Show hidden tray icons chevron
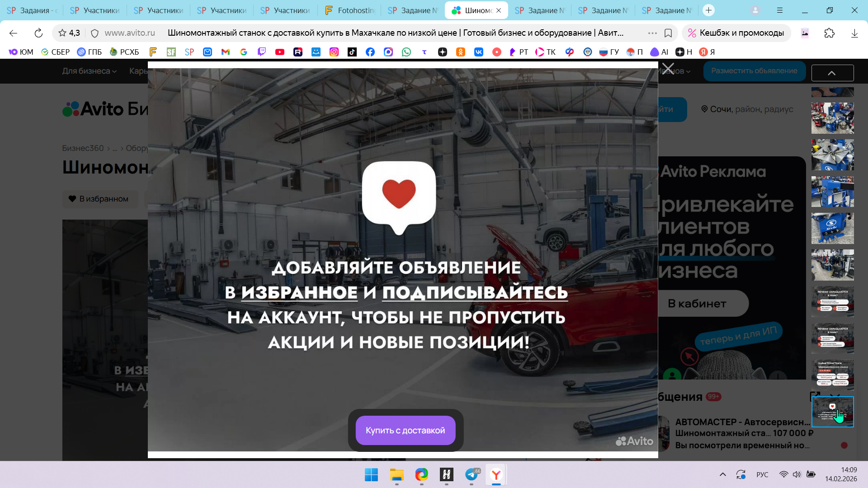This screenshot has height=488, width=868. [722, 474]
